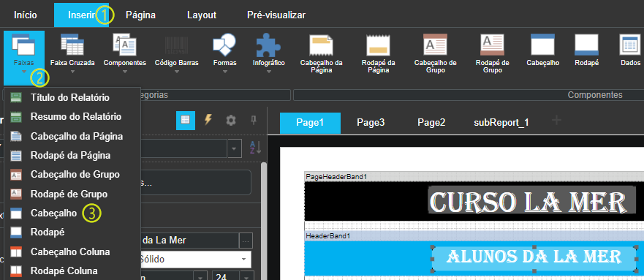Click the lightning bolt events icon
The height and width of the screenshot is (280, 644).
point(208,120)
